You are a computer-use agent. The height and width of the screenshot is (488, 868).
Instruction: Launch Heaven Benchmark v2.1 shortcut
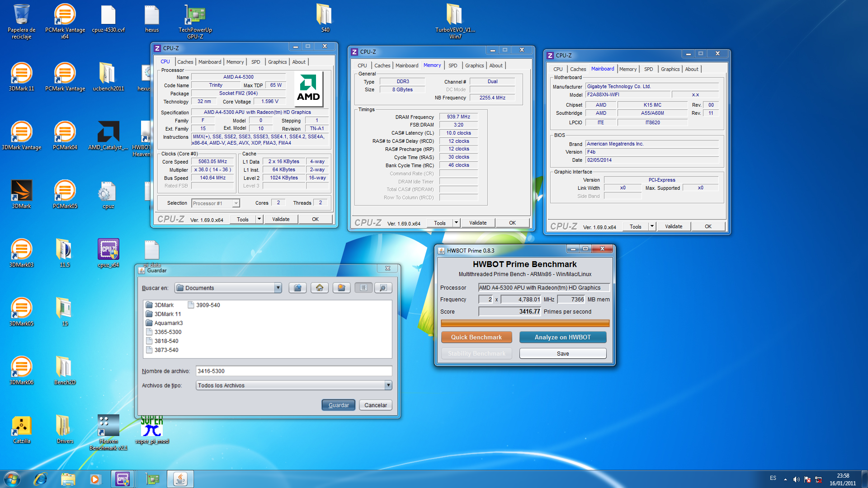coord(108,432)
